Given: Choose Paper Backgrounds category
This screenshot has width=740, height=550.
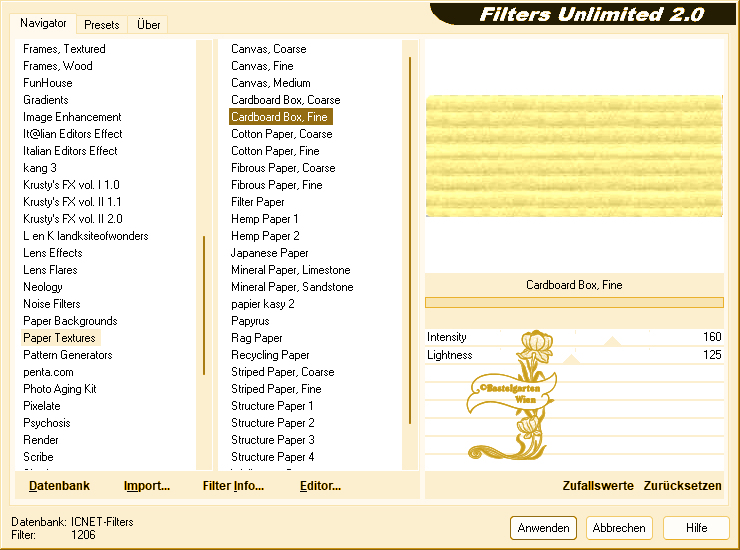Looking at the screenshot, I should pos(70,321).
